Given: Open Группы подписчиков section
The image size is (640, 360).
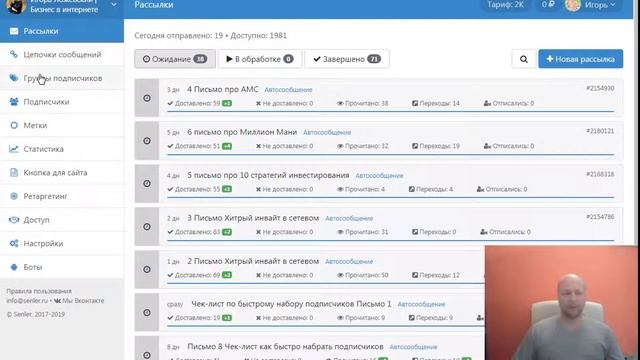Looking at the screenshot, I should pos(62,78).
